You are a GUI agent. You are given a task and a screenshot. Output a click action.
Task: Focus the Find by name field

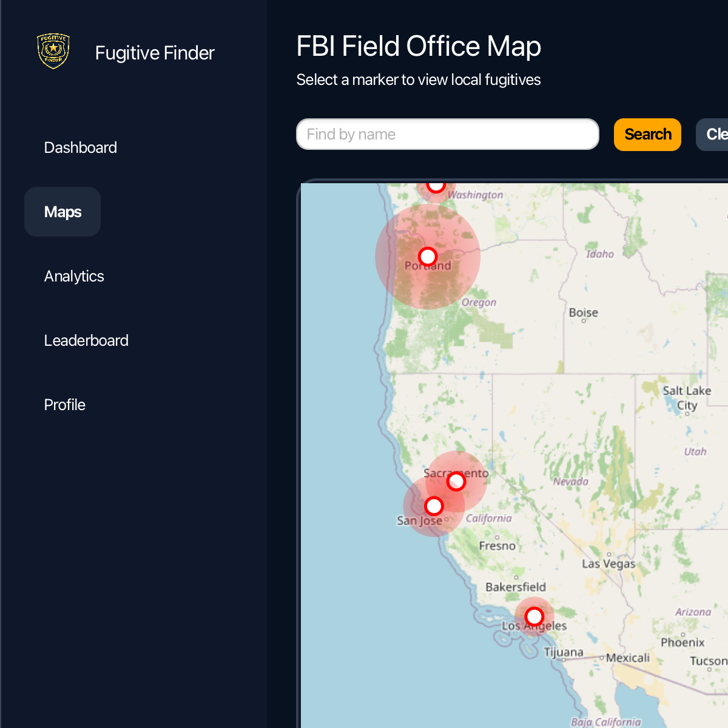click(448, 134)
